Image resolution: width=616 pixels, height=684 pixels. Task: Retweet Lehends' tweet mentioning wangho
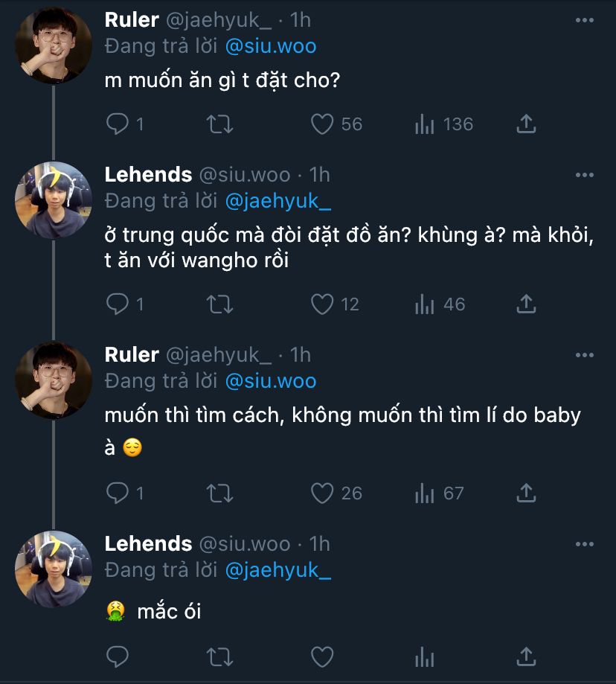220,304
